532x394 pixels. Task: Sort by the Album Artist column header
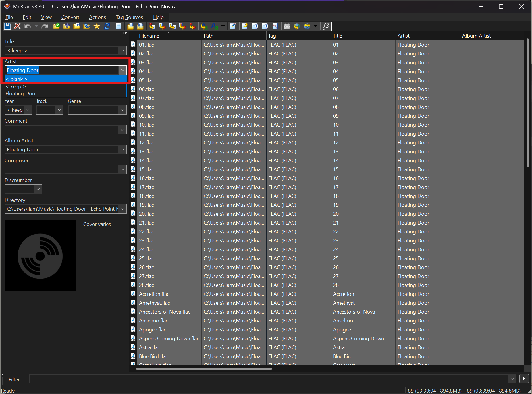(492, 36)
